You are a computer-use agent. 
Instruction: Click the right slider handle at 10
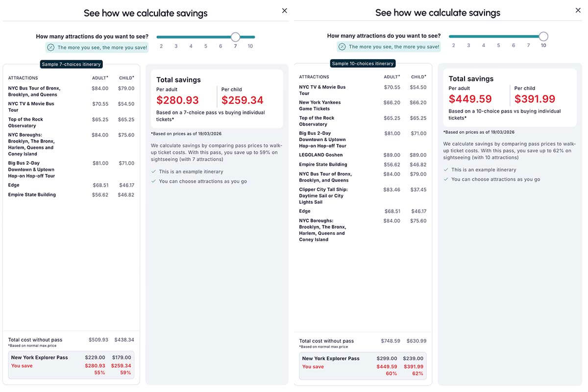tap(543, 36)
